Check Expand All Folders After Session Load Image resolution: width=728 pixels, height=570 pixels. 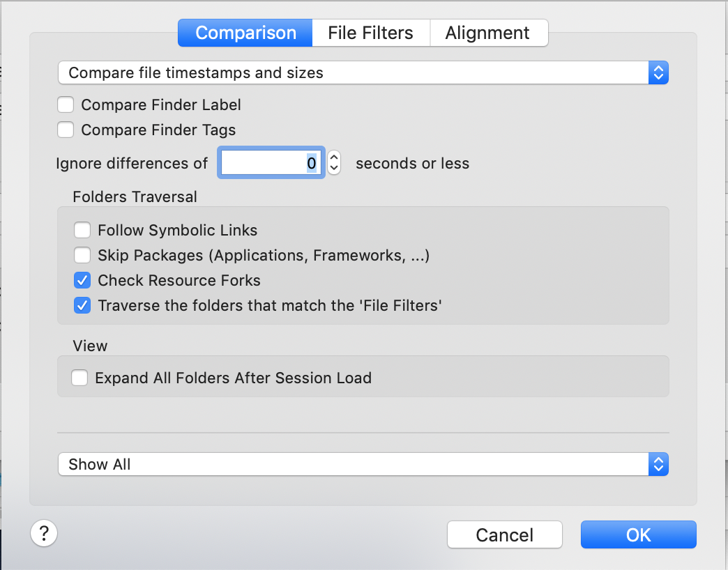[x=79, y=378]
